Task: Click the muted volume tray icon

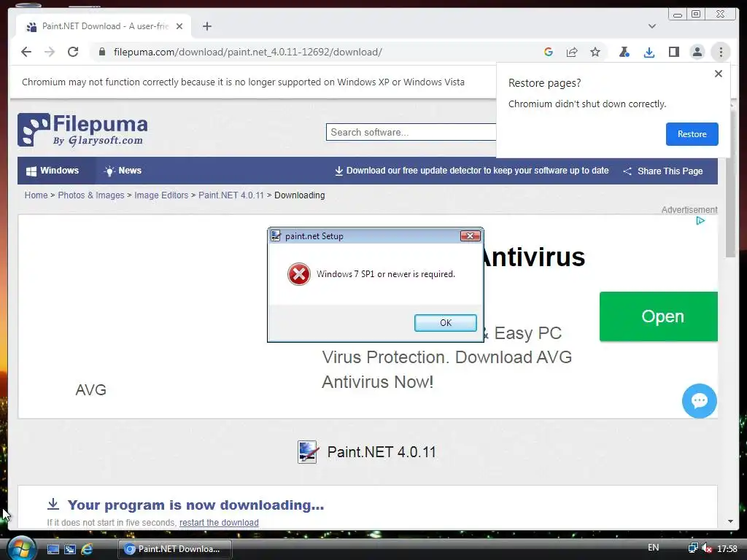Action: point(707,548)
